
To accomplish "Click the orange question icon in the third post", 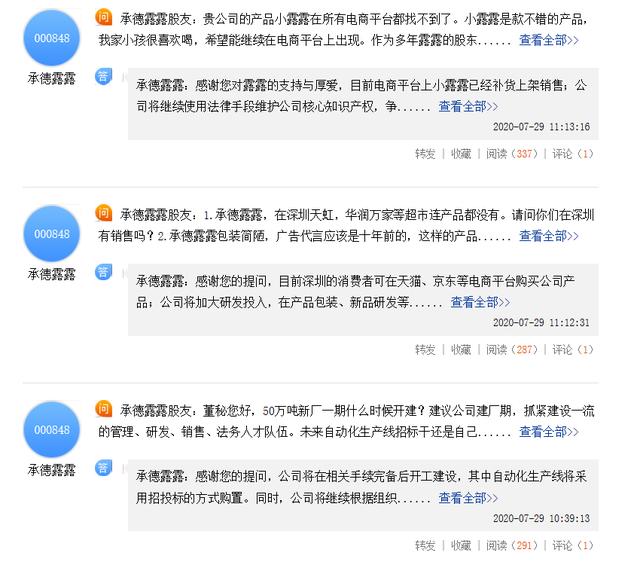I will click(x=104, y=408).
